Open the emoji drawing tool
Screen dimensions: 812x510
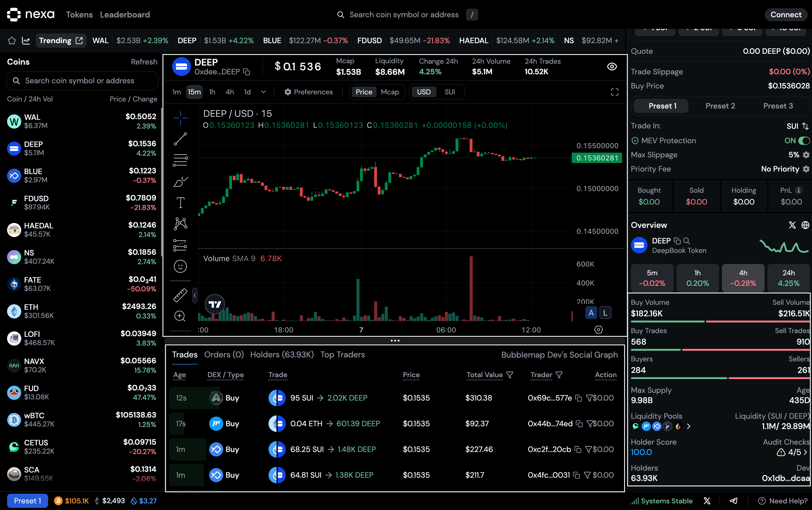(181, 267)
